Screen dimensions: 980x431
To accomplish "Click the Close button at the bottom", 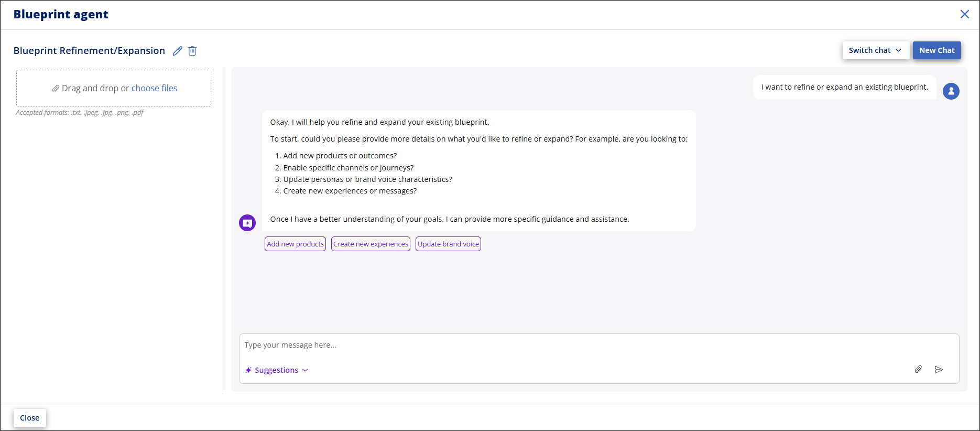I will [x=30, y=418].
